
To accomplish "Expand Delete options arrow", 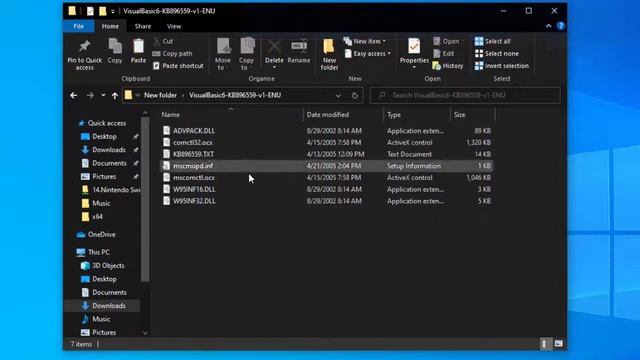I will click(x=274, y=67).
